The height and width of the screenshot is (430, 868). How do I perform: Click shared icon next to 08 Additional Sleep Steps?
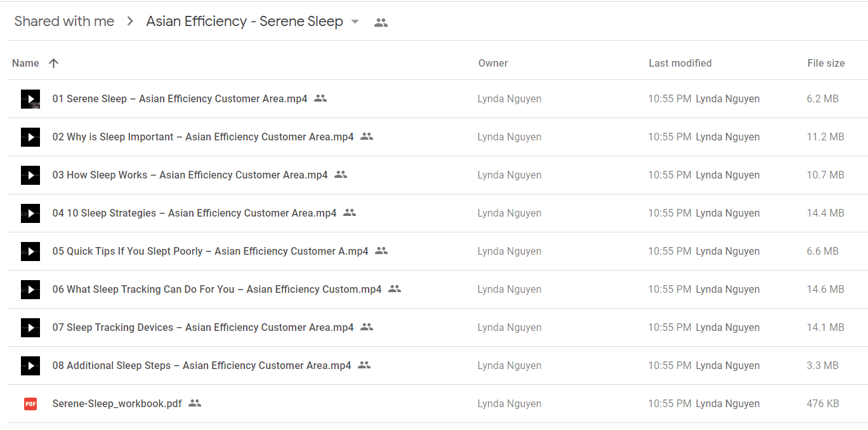tap(364, 365)
